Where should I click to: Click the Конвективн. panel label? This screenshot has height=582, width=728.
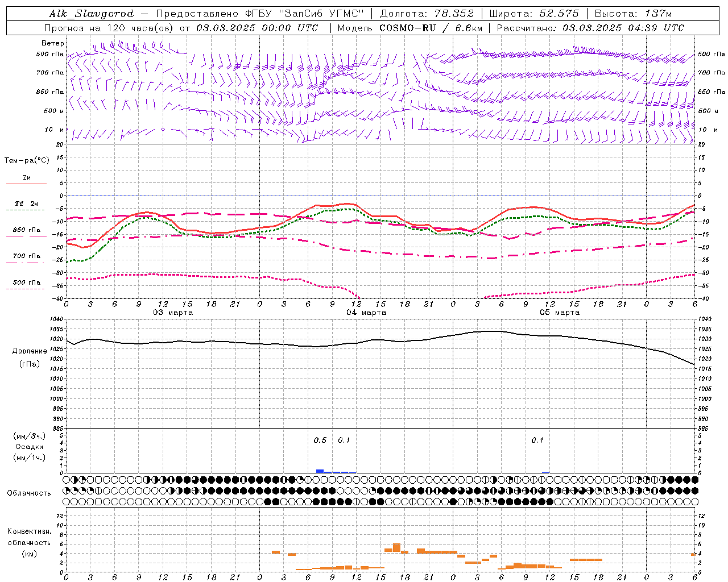(30, 531)
